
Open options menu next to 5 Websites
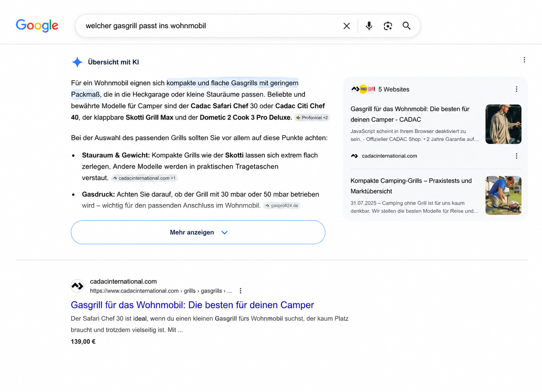(517, 89)
